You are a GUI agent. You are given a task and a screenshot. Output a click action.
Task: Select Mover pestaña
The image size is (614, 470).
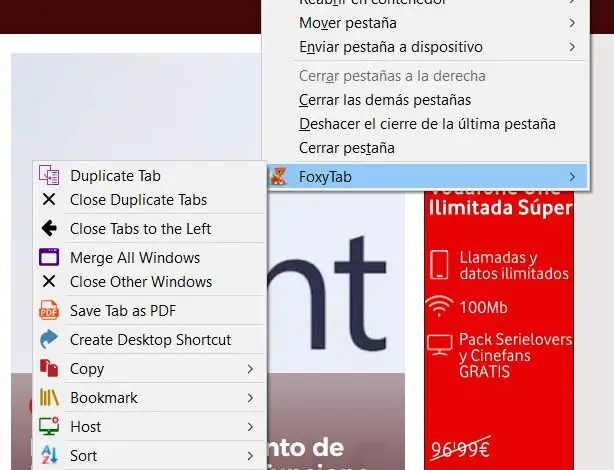pos(427,23)
